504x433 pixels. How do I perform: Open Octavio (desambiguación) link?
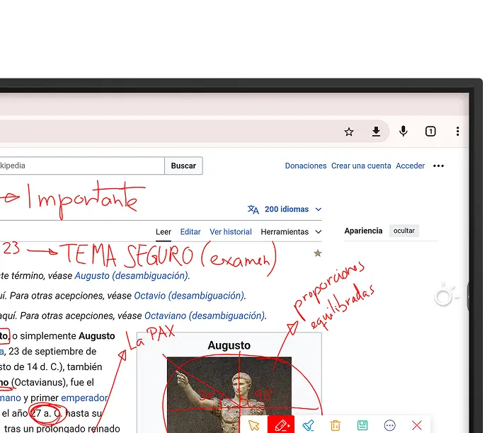pos(189,296)
